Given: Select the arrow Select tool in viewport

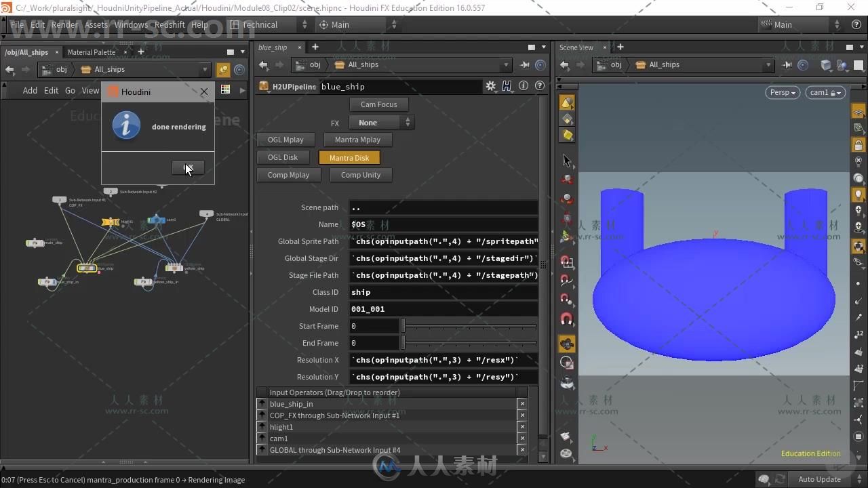Looking at the screenshot, I should point(567,161).
